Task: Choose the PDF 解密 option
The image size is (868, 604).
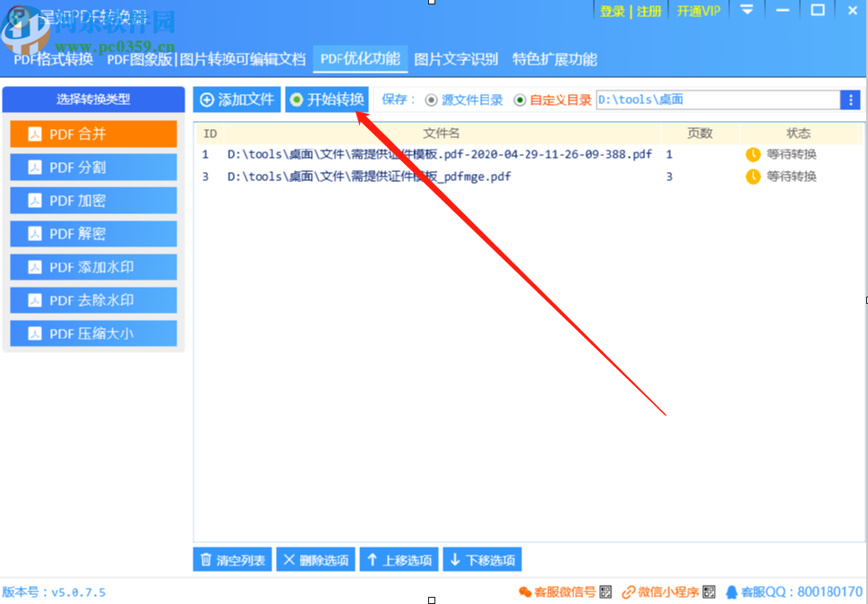Action: point(92,233)
